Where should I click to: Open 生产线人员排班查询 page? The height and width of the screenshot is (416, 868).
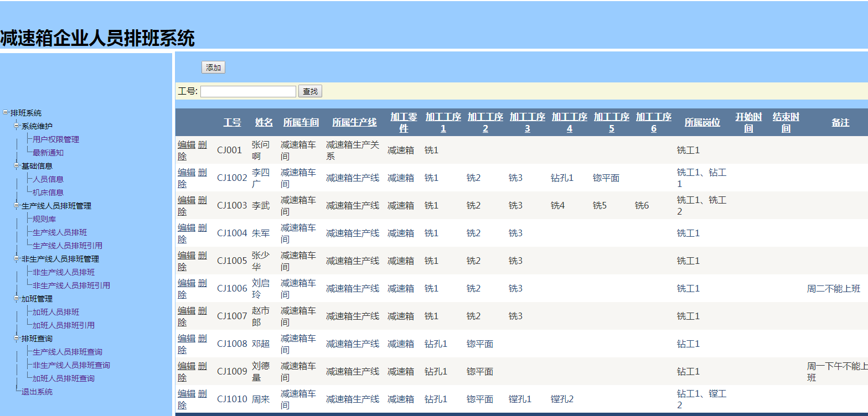(67, 352)
